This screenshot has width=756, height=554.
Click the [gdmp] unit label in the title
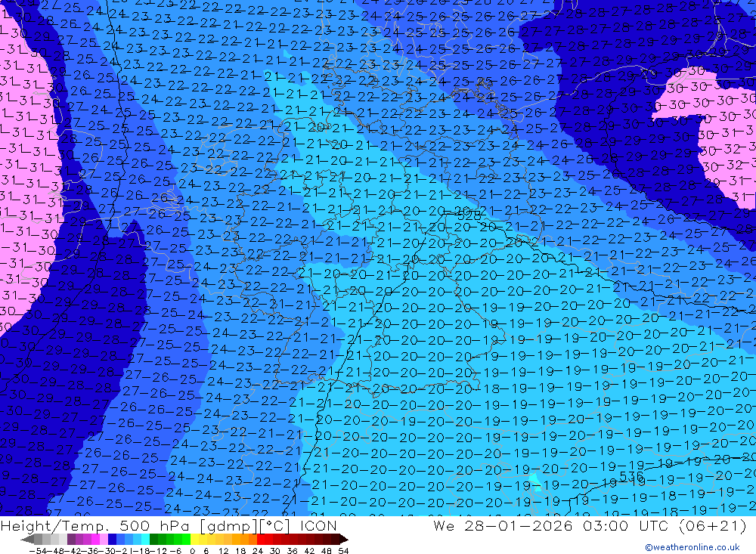[x=229, y=526]
